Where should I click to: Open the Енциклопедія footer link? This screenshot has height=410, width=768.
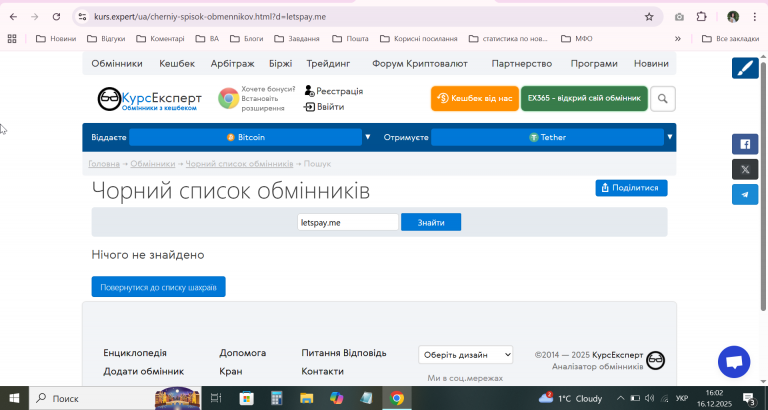(135, 353)
